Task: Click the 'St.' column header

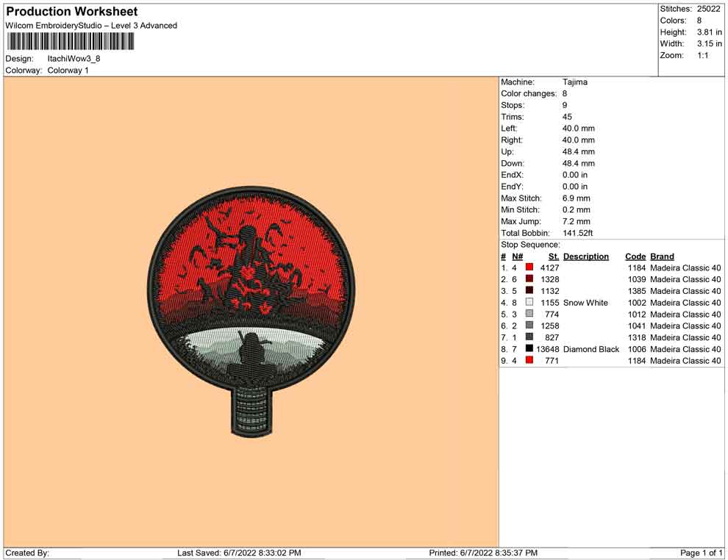Action: click(x=554, y=256)
